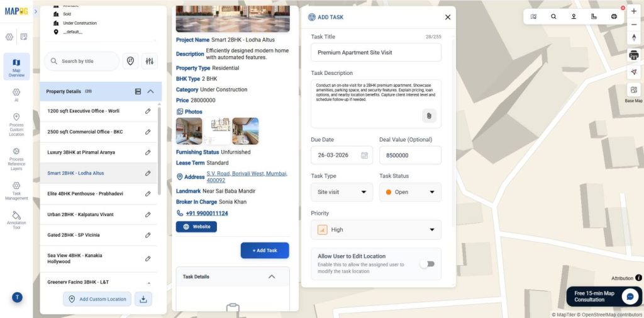This screenshot has width=644, height=318.
Task: Click the Deal Value field
Action: [x=410, y=155]
